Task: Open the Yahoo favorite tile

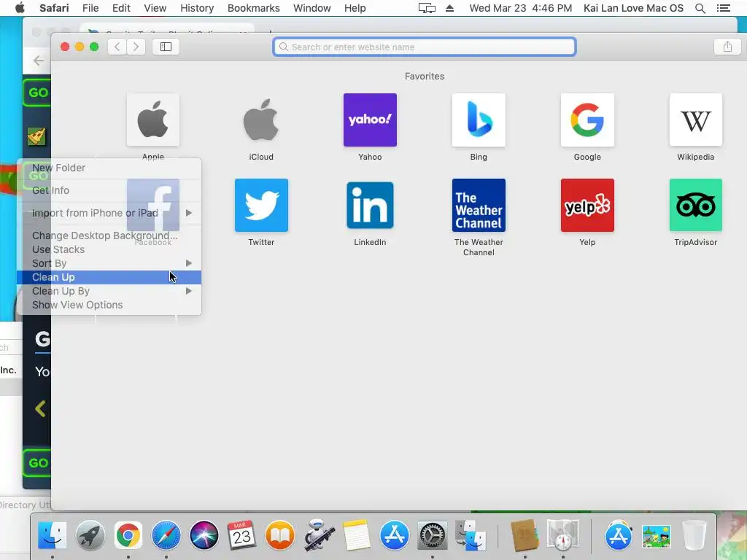Action: [370, 120]
